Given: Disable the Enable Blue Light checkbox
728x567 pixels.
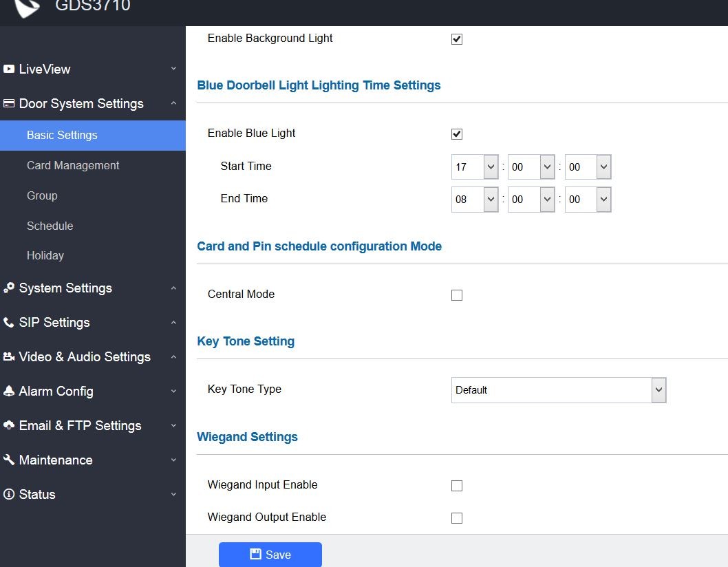Looking at the screenshot, I should point(457,134).
